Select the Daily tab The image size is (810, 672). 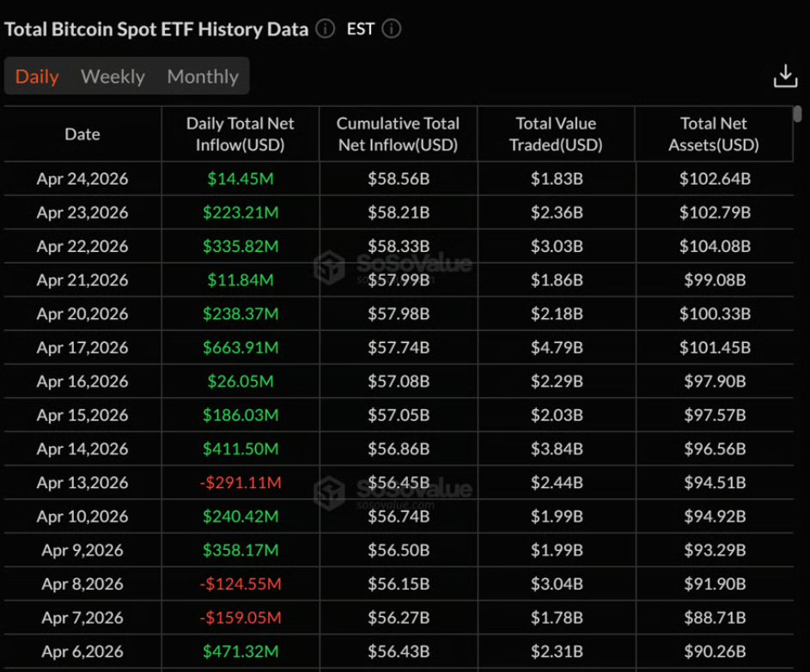(x=37, y=76)
